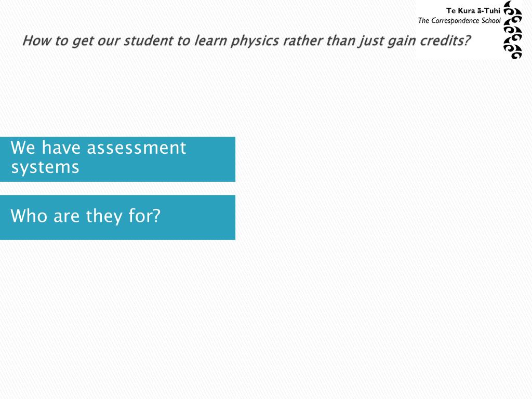
Task: Select the "Te Kura ā-Tuhi" logo text
Action: (473, 10)
